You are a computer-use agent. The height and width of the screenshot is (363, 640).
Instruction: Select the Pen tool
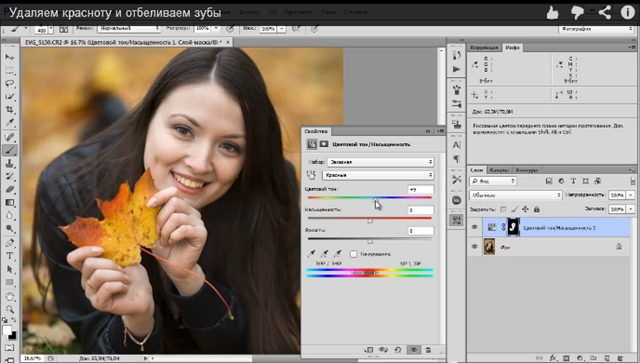coord(10,243)
